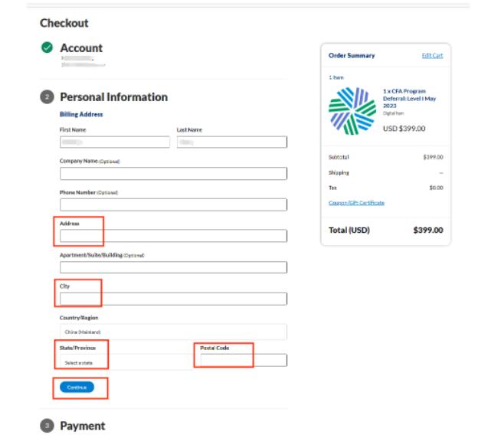This screenshot has height=448, width=478.
Task: Click the step 2 Personal Information badge
Action: click(x=46, y=98)
